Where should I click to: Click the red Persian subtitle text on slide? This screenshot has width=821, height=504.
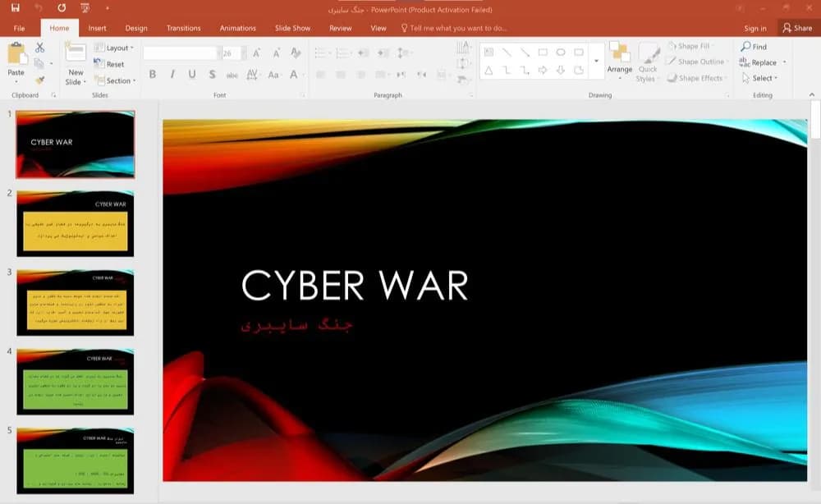coord(297,325)
